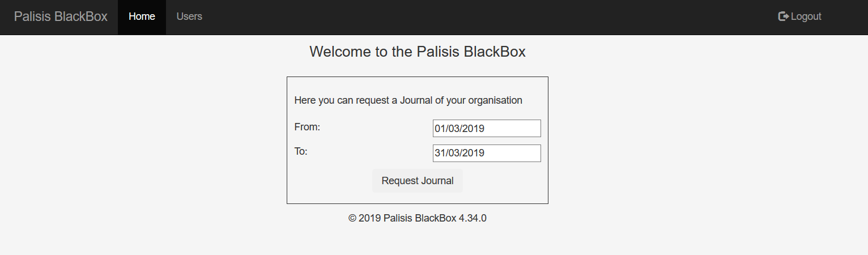Click the copyright footer text
Image resolution: width=868 pixels, height=255 pixels.
(418, 218)
